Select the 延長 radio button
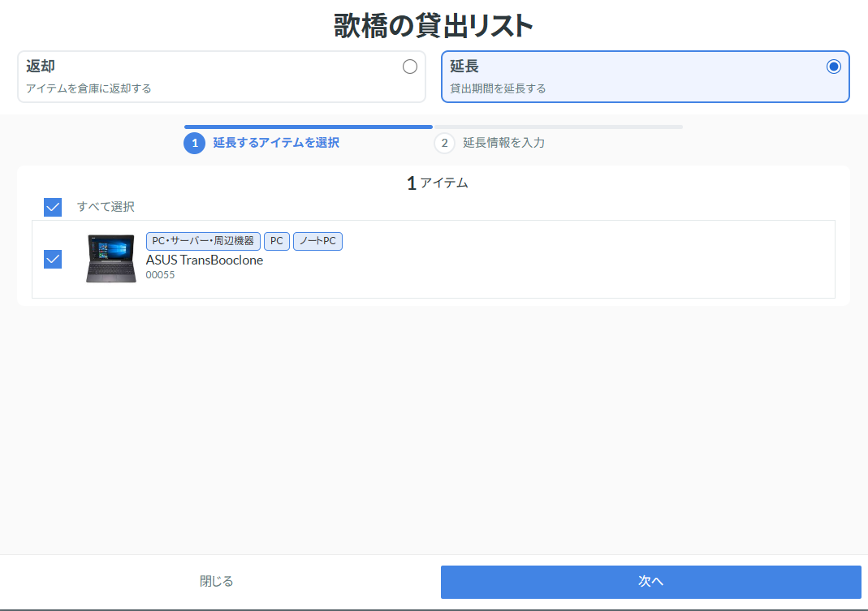The width and height of the screenshot is (868, 611). [x=833, y=67]
